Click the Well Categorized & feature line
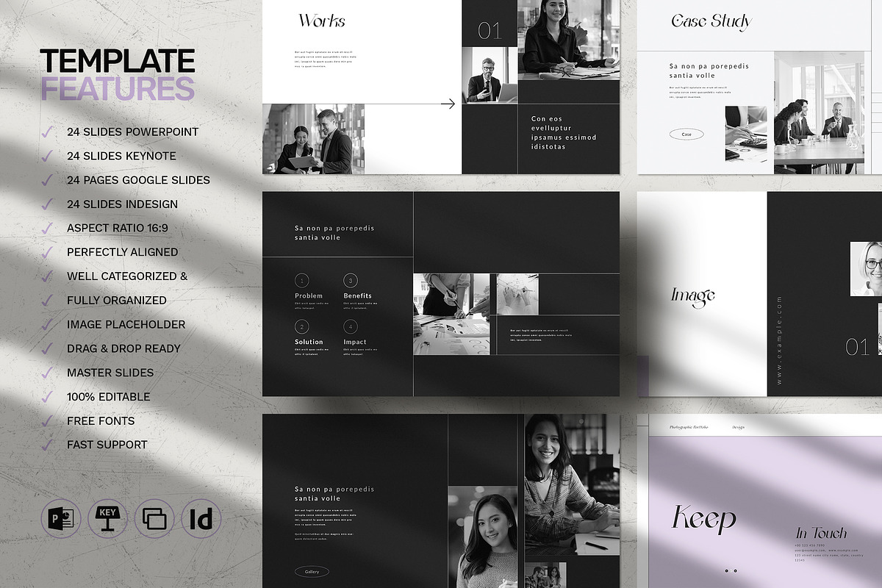The image size is (882, 588). click(127, 276)
